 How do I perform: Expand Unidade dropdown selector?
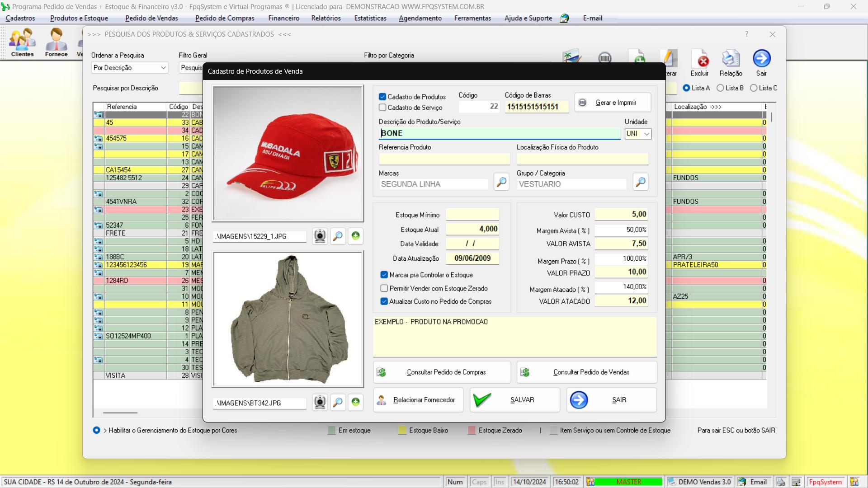(646, 133)
